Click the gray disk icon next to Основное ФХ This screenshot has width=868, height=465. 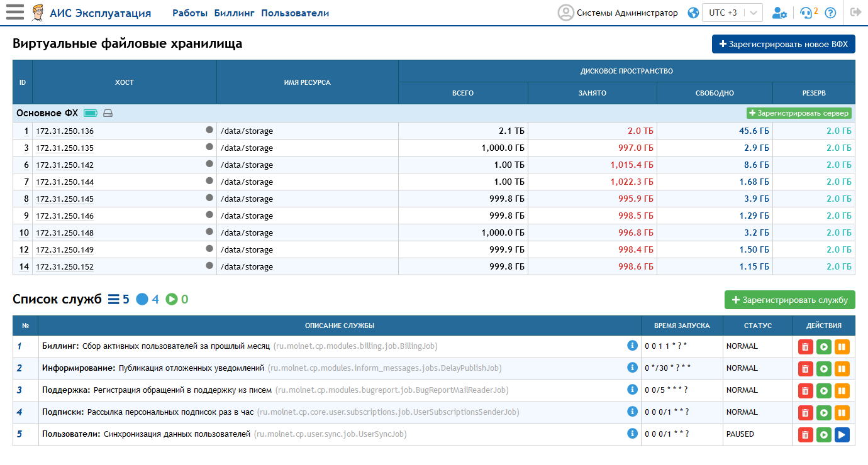108,113
